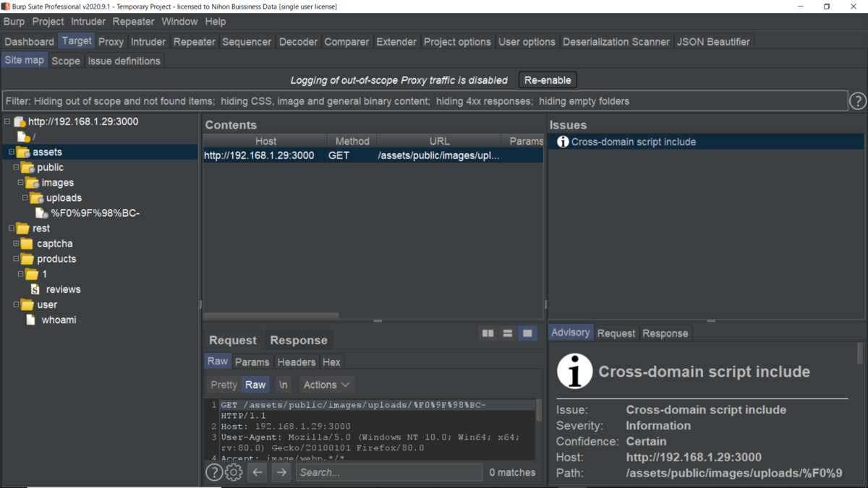Image resolution: width=868 pixels, height=488 pixels.
Task: Open the search settings gear icon
Action: point(234,472)
